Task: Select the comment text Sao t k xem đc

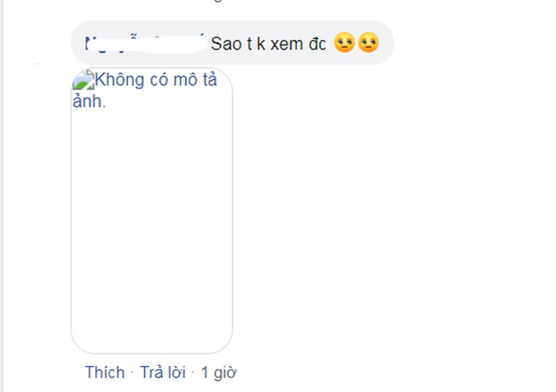Action: click(x=268, y=44)
